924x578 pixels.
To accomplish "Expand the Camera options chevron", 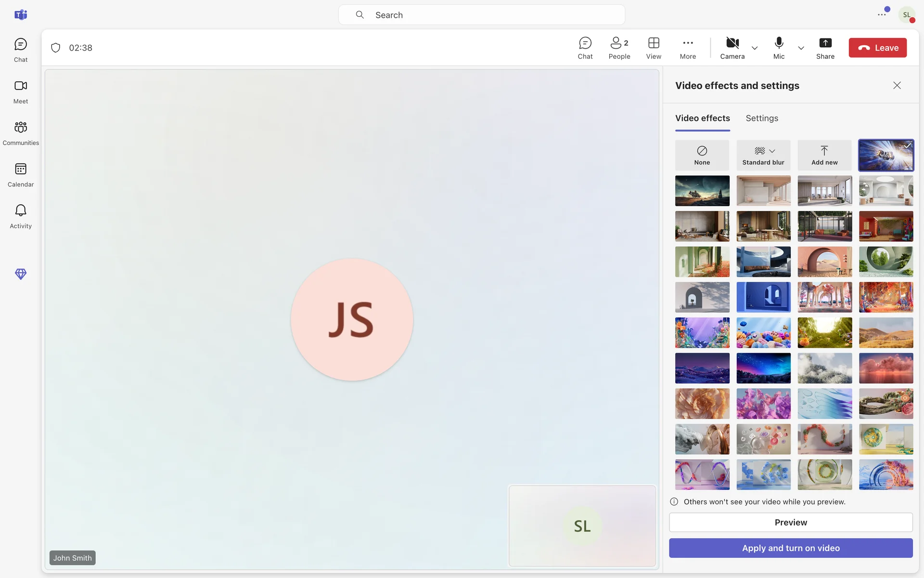I will tap(755, 48).
